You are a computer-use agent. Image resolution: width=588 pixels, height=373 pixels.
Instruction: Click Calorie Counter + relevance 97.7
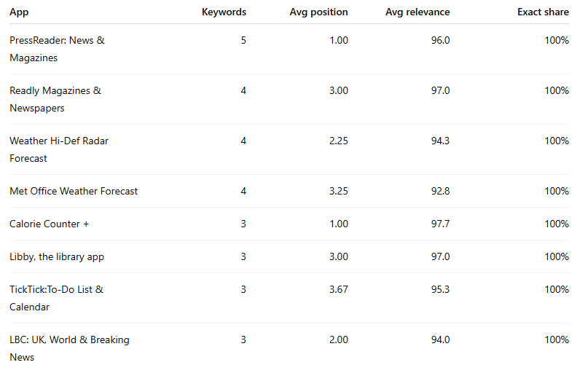(440, 224)
